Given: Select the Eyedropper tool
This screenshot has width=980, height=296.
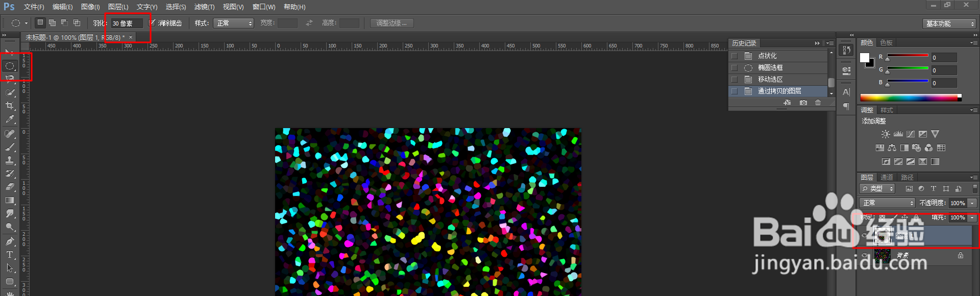Looking at the screenshot, I should 10,119.
